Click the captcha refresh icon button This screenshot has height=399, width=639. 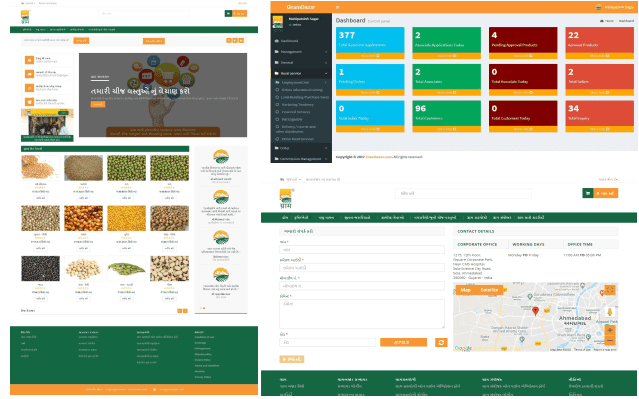[441, 342]
